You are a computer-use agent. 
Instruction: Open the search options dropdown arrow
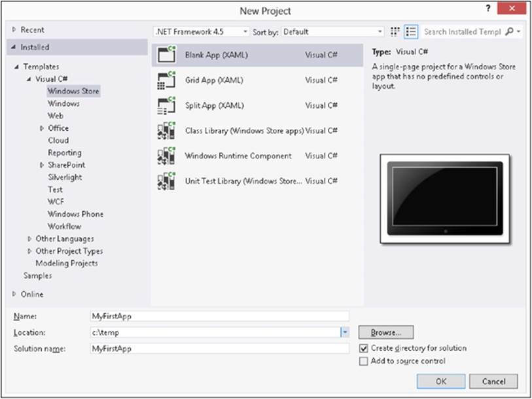point(519,31)
